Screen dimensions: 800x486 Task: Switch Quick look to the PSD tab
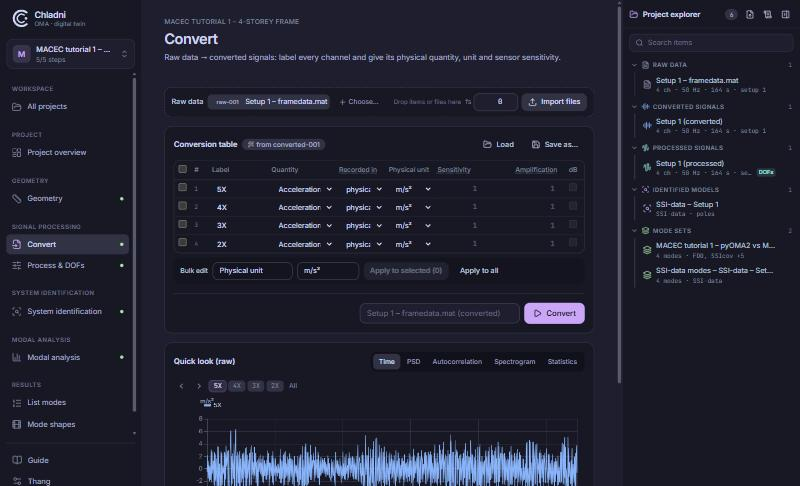coord(413,362)
